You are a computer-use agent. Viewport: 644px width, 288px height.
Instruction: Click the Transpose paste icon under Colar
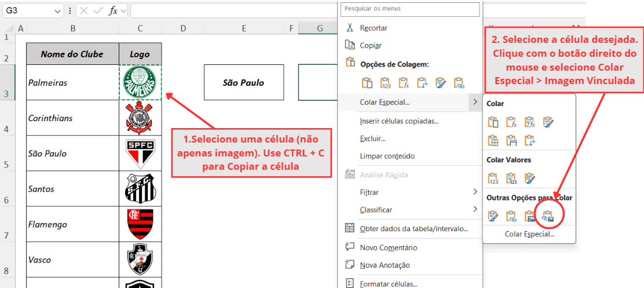tap(529, 140)
